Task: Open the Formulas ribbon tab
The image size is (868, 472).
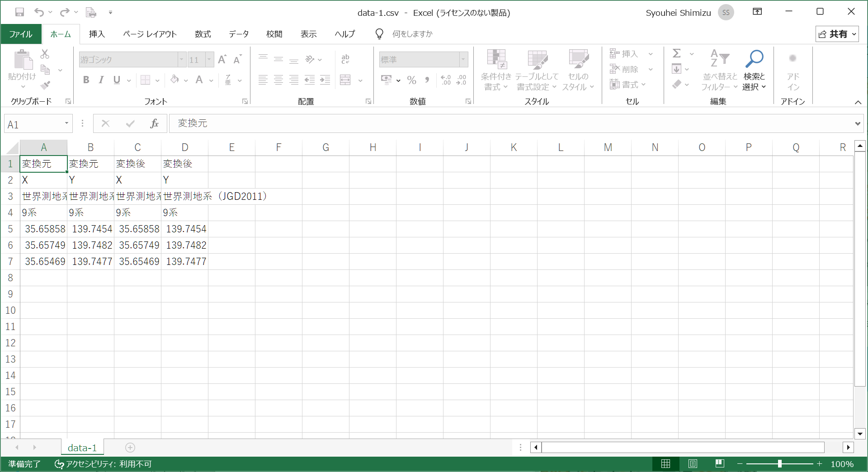Action: tap(203, 34)
